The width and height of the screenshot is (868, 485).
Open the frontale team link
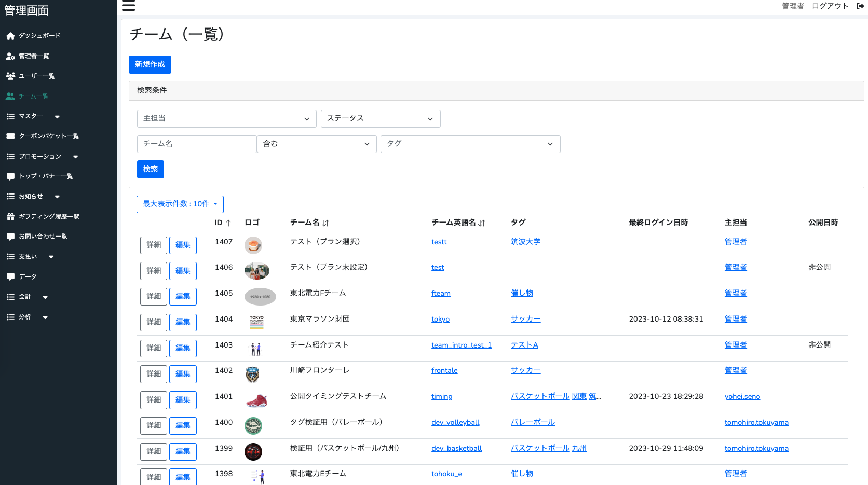point(444,371)
